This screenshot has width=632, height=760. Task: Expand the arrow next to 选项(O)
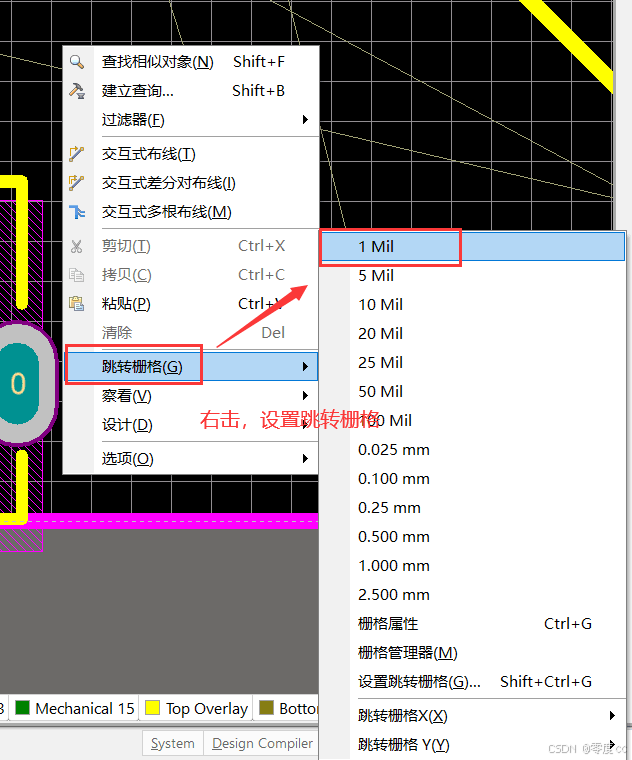[x=305, y=459]
